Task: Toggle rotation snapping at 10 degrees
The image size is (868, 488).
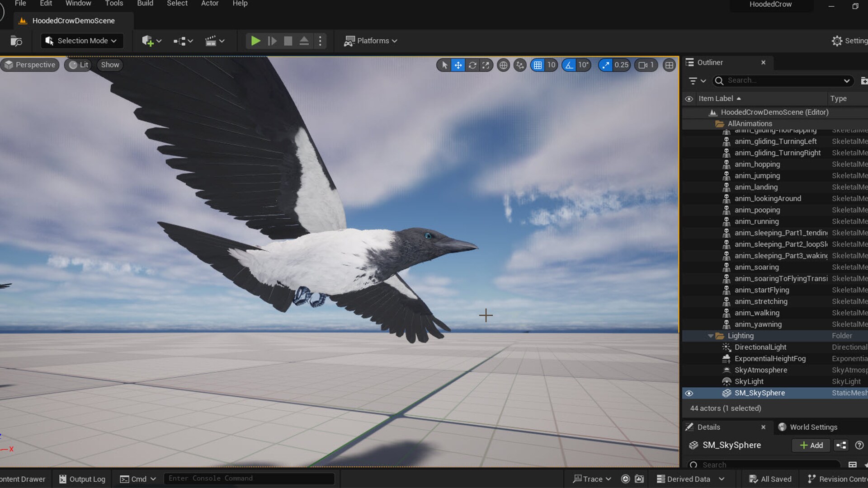Action: tap(568, 65)
